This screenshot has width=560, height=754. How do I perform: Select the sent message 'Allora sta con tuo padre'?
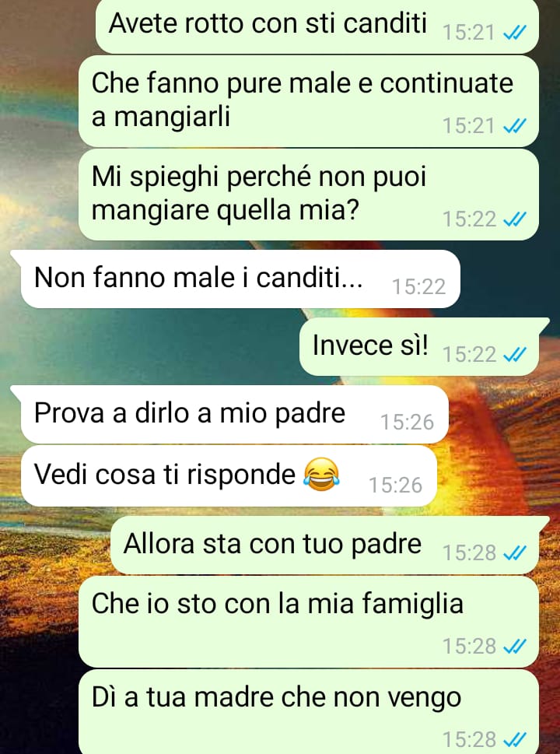(x=325, y=545)
